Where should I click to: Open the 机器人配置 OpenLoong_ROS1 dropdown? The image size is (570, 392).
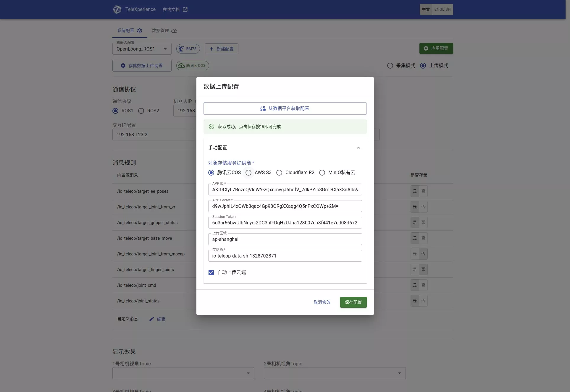(x=142, y=49)
